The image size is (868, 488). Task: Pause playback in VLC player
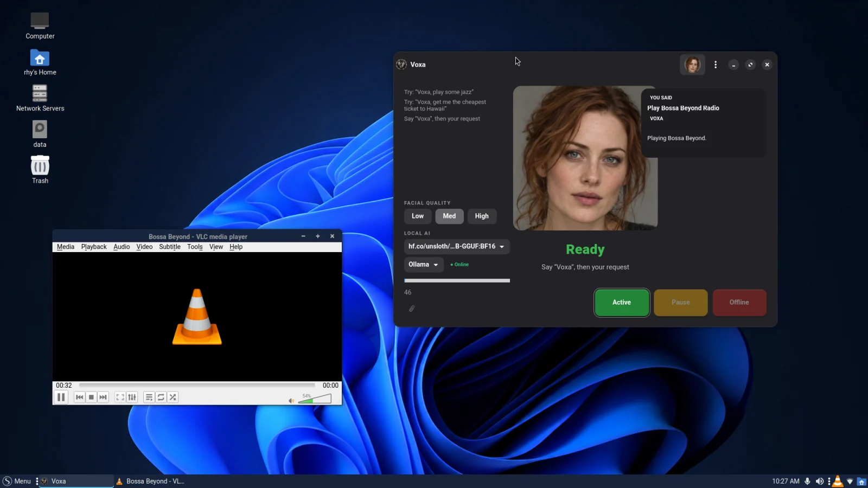tap(61, 397)
